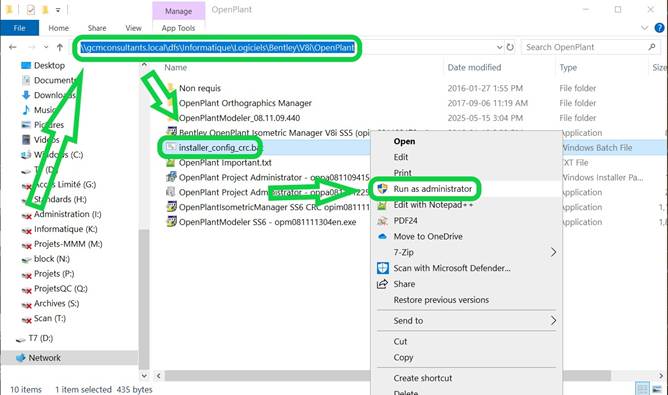The image size is (668, 395).
Task: Go up one folder level arrow
Action: pos(60,47)
